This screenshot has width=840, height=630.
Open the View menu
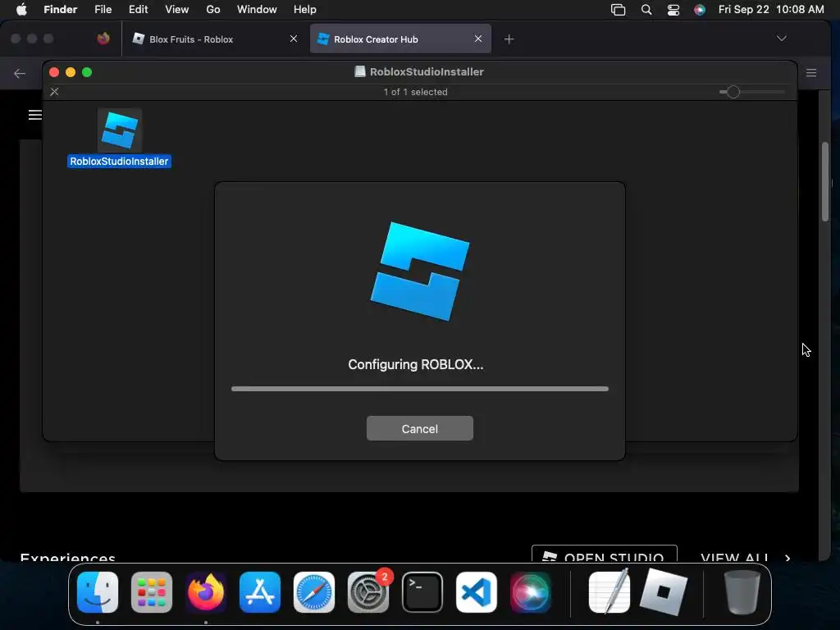(177, 9)
